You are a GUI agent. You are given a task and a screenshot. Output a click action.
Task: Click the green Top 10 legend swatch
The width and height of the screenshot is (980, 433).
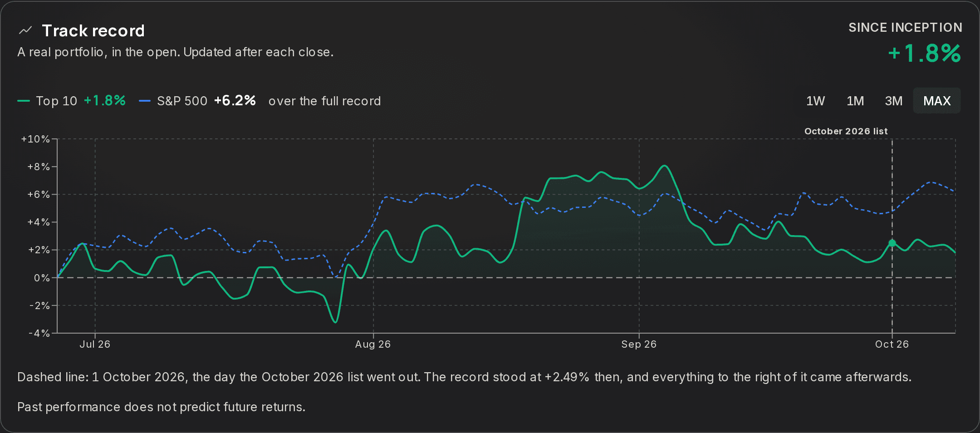pos(24,101)
